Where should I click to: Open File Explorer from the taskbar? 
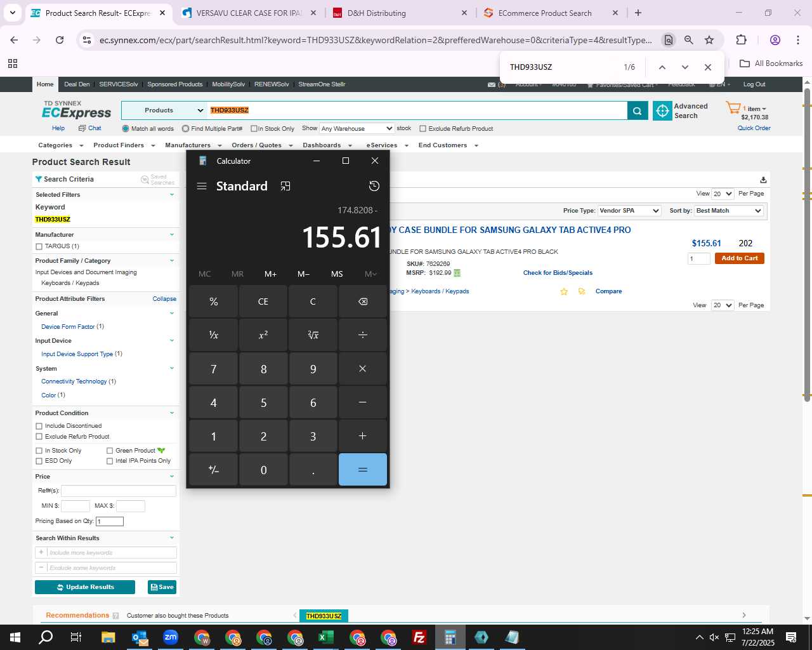108,637
